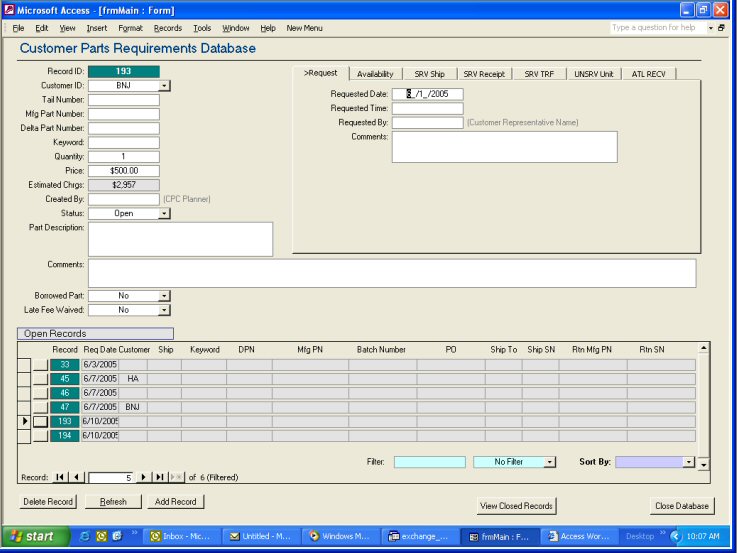Click the record selector for record 194

(24, 436)
